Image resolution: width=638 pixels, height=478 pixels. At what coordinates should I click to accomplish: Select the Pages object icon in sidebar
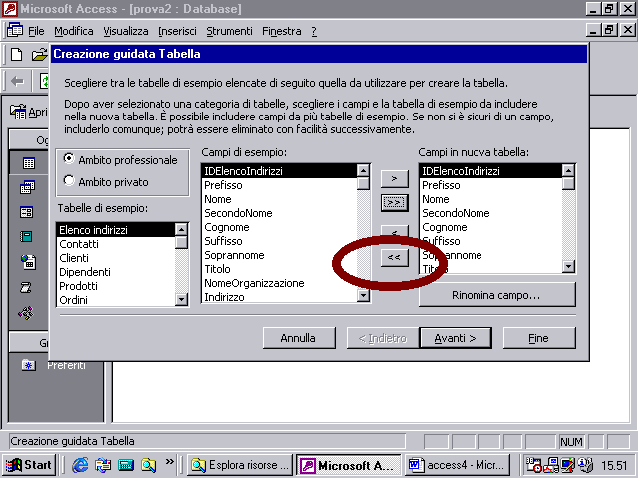pos(28,262)
